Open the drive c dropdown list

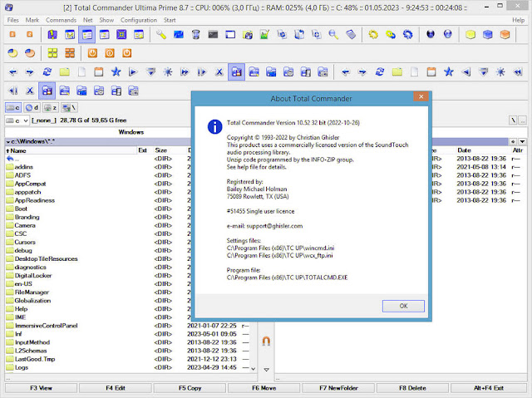tap(26, 120)
